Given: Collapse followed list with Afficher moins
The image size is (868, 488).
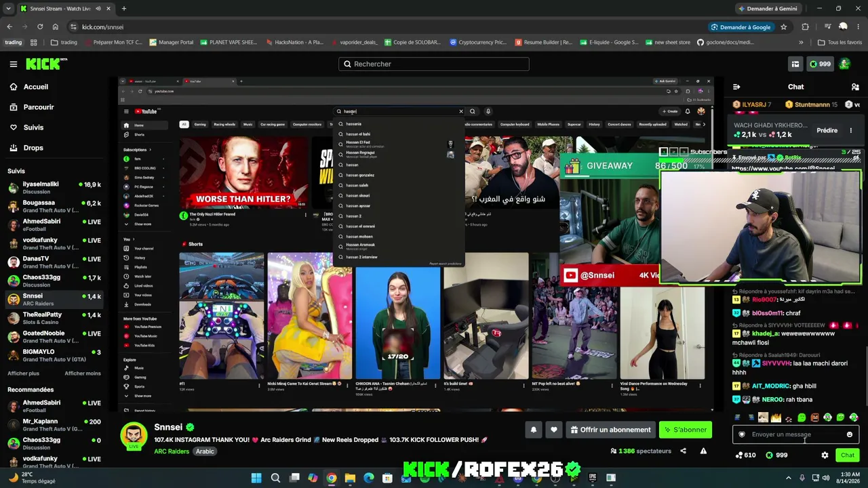Looking at the screenshot, I should pos(83,373).
